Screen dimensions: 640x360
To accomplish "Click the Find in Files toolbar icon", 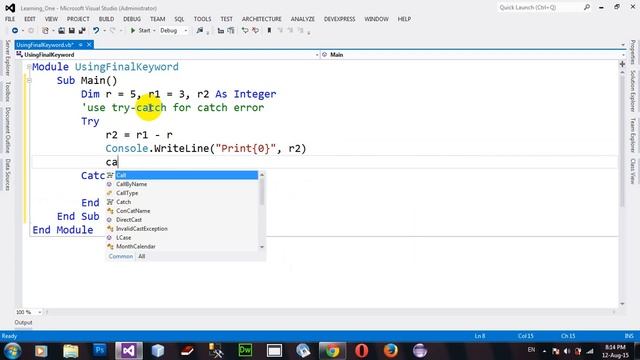I will click(200, 31).
